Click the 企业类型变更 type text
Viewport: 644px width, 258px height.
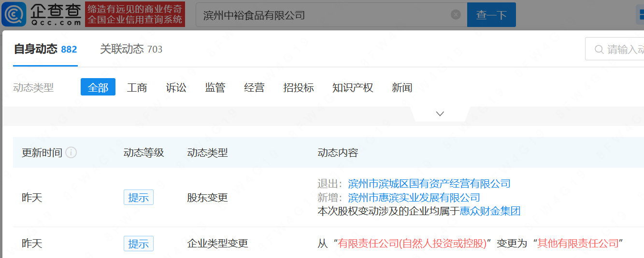(x=217, y=244)
